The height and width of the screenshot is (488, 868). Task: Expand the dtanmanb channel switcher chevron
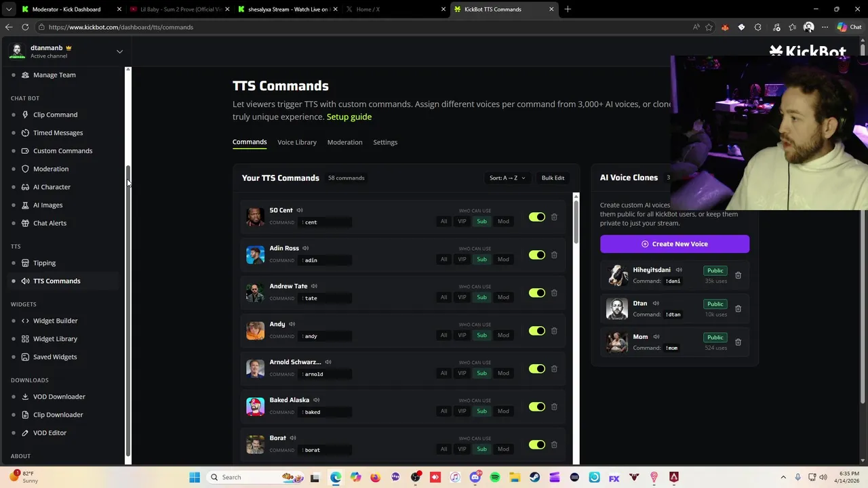coord(119,52)
